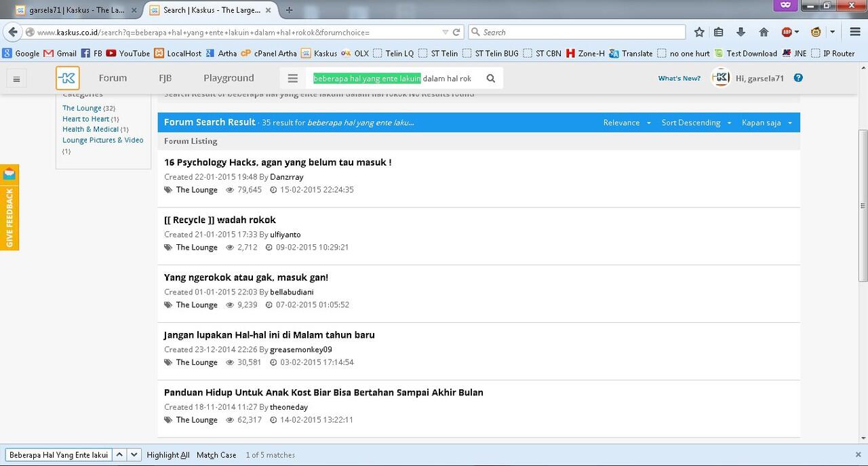
Task: Filter by The Lounge category
Action: [x=82, y=108]
